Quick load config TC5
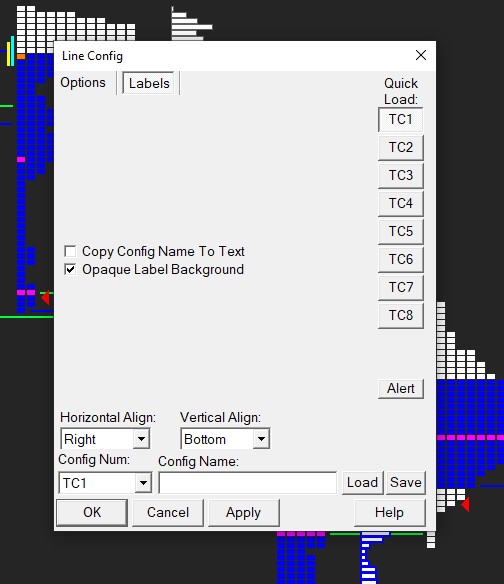This screenshot has height=584, width=504. click(x=401, y=231)
